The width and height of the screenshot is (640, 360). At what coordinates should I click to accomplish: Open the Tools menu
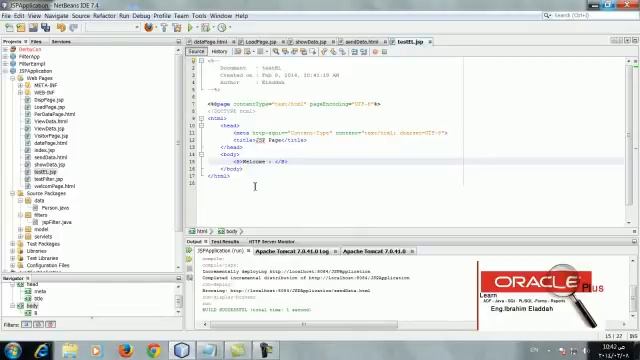pos(199,16)
